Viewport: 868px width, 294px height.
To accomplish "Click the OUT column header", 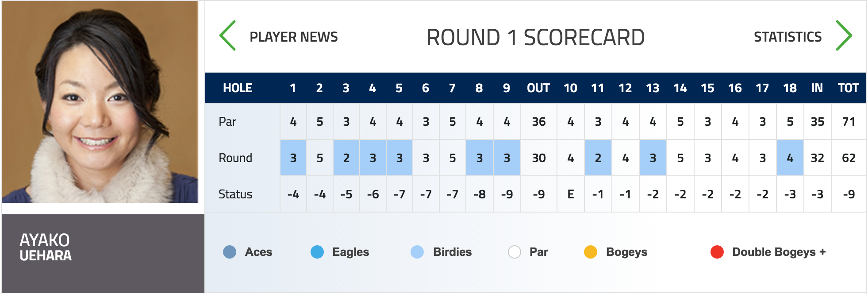I will [x=538, y=88].
